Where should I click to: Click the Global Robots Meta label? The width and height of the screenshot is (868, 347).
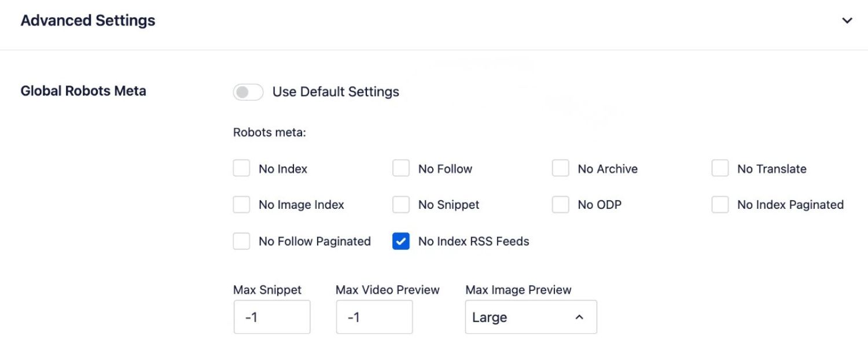coord(83,91)
